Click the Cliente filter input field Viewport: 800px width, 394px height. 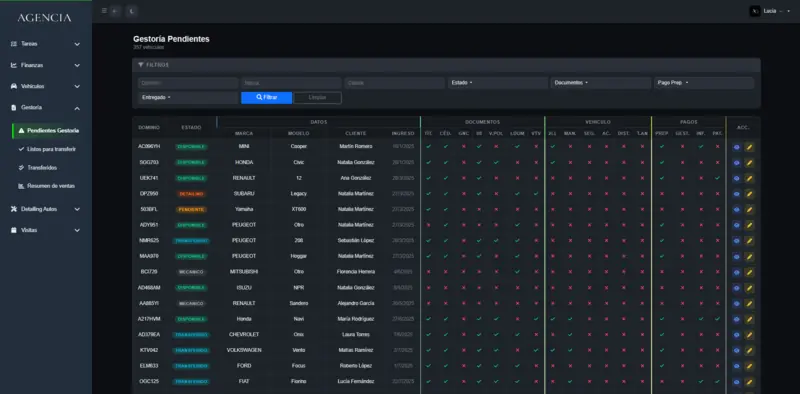coord(394,83)
